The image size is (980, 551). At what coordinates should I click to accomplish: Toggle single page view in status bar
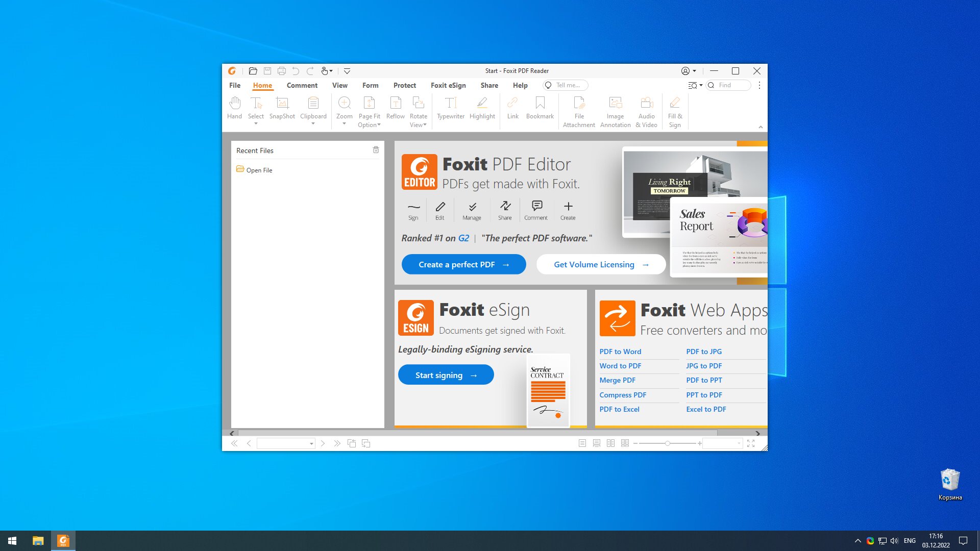tap(582, 443)
